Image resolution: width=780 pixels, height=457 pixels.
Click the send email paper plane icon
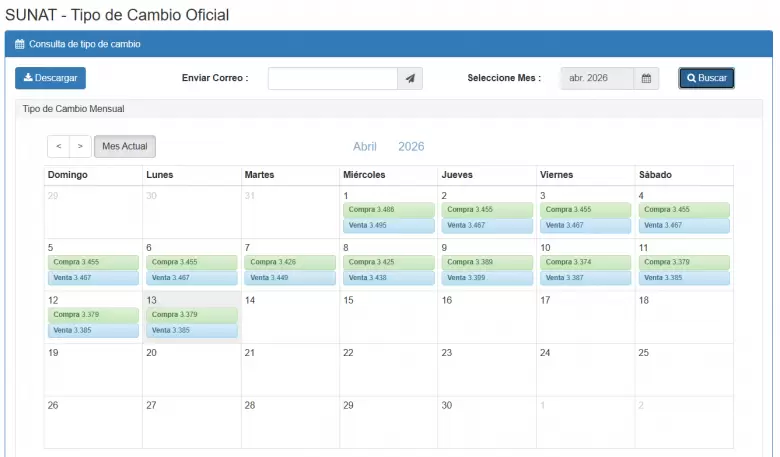410,79
